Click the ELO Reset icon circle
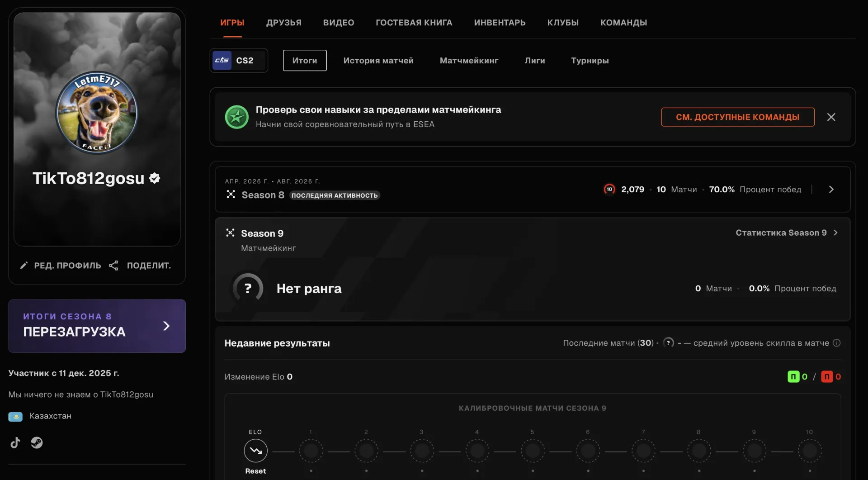Image resolution: width=868 pixels, height=480 pixels. coord(255,451)
